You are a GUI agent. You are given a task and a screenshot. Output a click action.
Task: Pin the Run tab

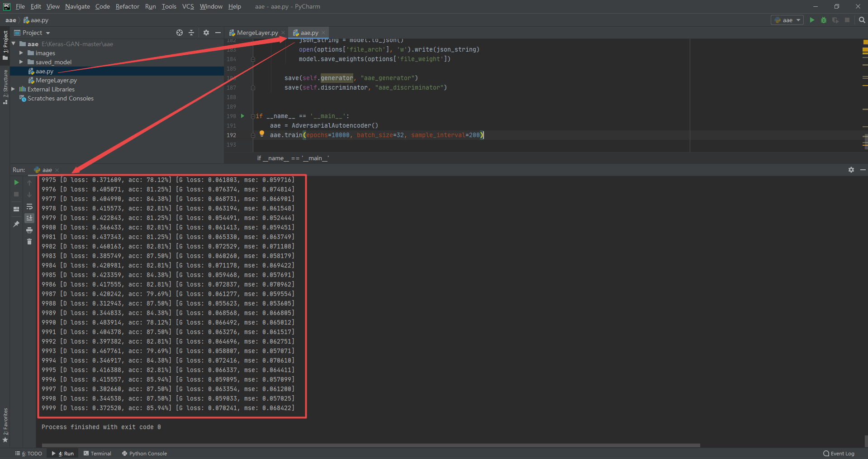(x=16, y=224)
